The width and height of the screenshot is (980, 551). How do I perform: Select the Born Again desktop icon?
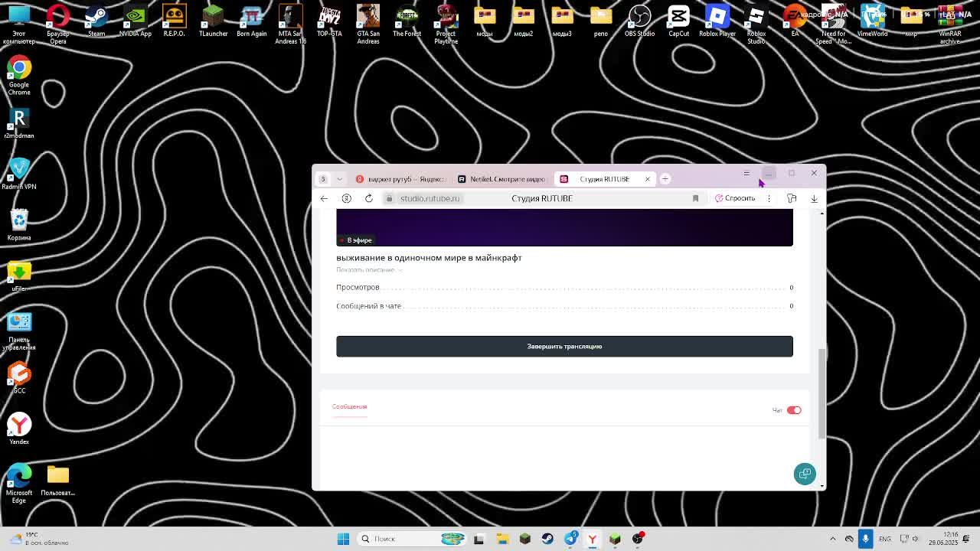tap(252, 21)
